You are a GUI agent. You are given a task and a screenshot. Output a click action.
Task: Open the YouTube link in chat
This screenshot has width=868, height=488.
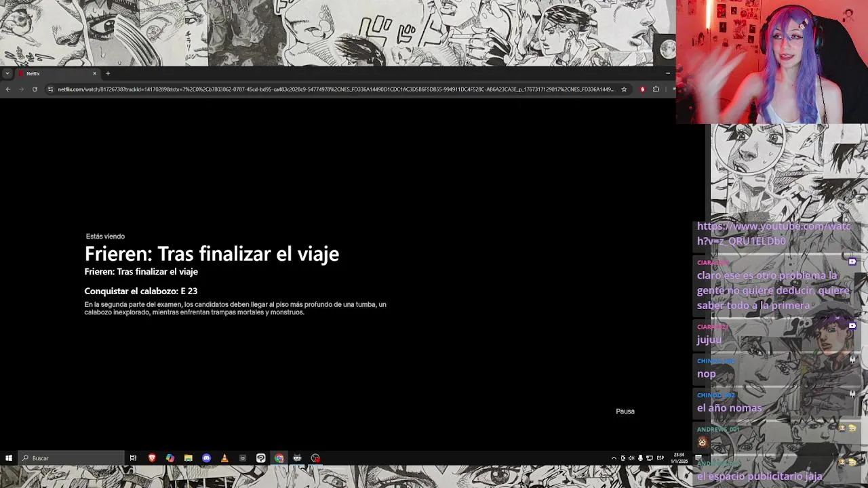(x=774, y=233)
